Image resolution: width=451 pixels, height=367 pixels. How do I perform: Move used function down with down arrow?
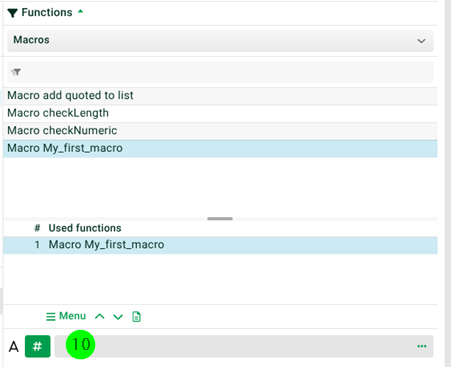tap(118, 316)
